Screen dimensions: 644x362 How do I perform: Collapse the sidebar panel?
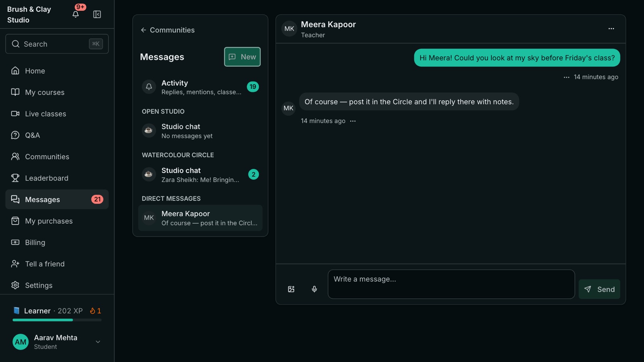[97, 14]
